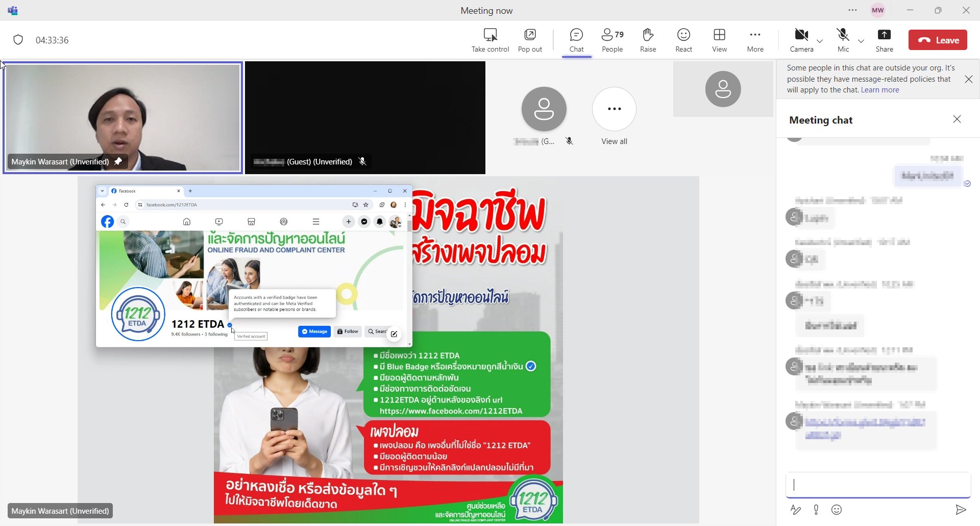
Task: Open Settings and more in the title bar
Action: click(x=852, y=10)
